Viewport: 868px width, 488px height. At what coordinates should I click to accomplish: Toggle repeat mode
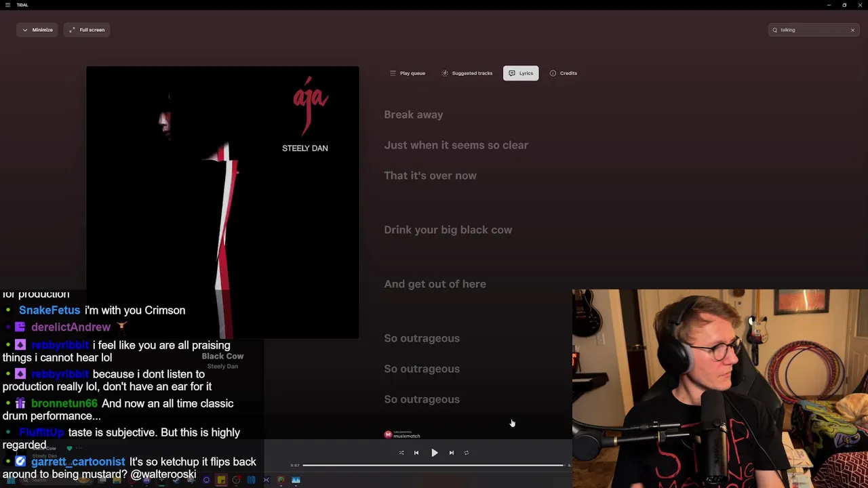coord(467,453)
